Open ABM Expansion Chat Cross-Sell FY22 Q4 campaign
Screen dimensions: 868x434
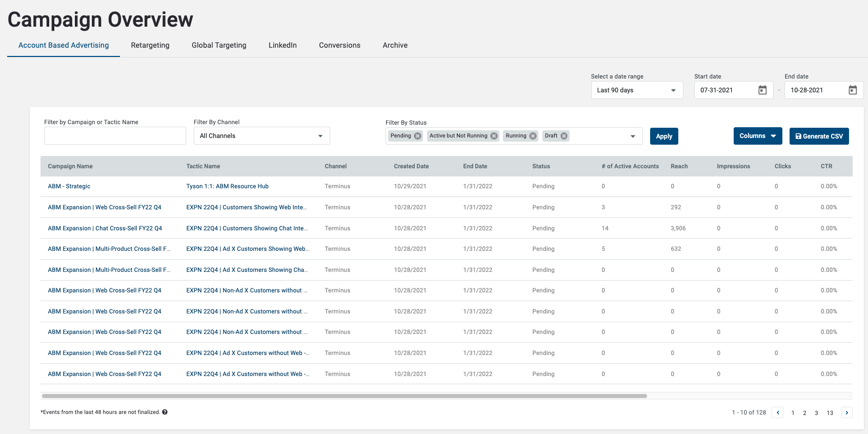[105, 228]
